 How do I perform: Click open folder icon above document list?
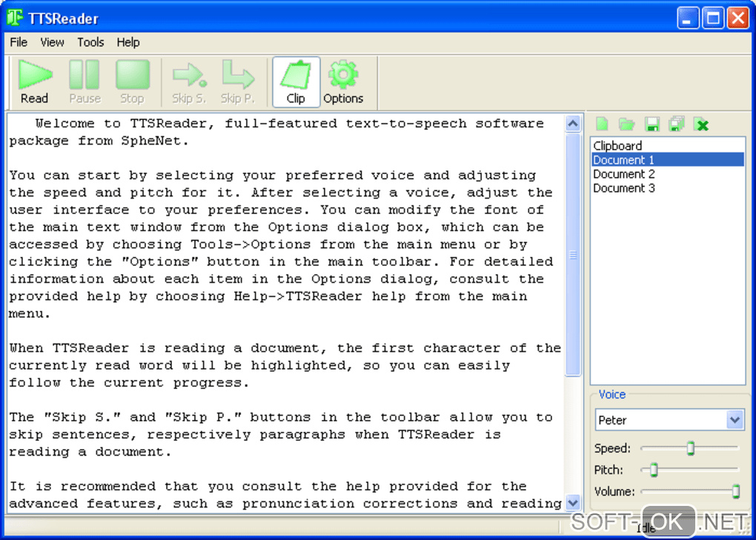(x=626, y=124)
